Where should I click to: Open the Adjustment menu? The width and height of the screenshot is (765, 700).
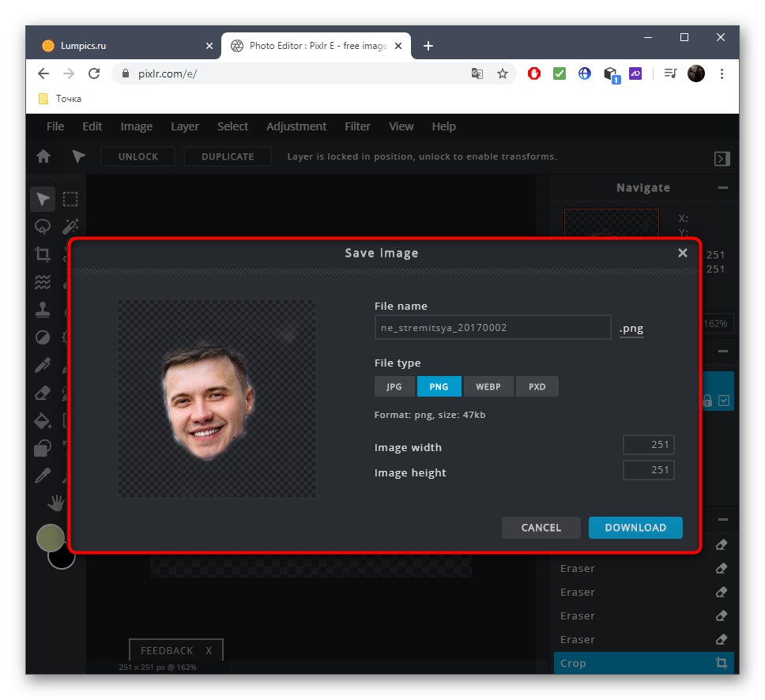pos(296,126)
